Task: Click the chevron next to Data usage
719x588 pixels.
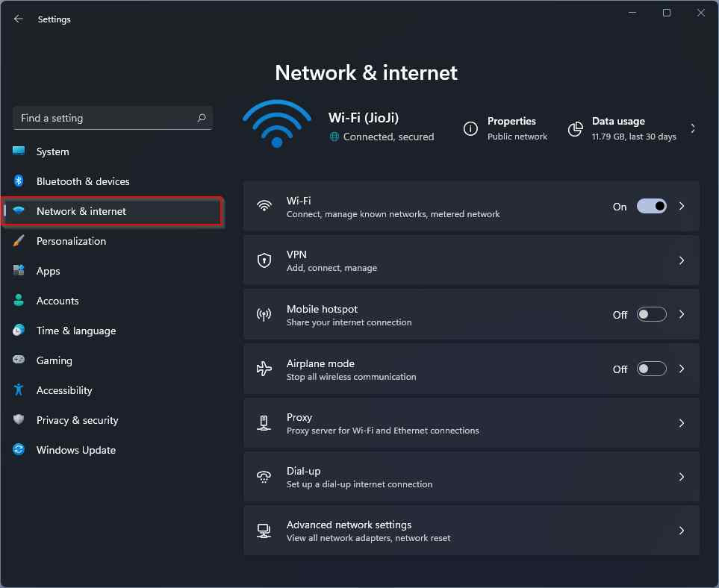Action: coord(693,128)
